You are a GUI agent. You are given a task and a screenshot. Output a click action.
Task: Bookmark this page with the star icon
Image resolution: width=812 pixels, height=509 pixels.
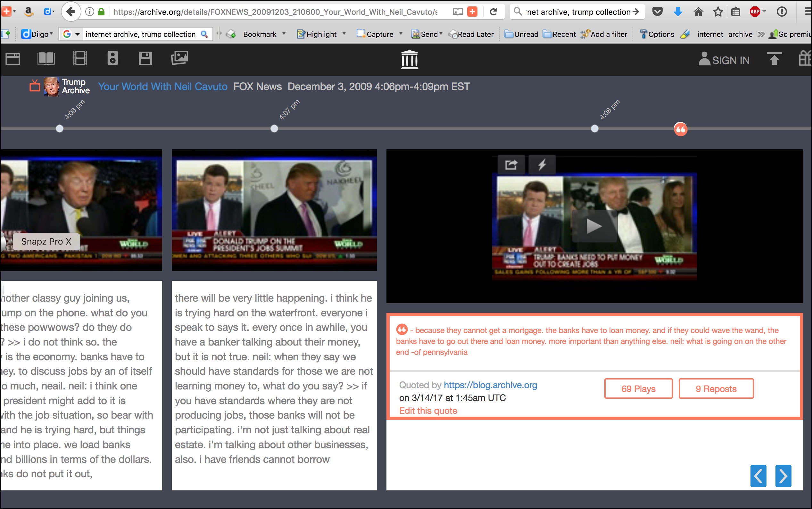[718, 12]
